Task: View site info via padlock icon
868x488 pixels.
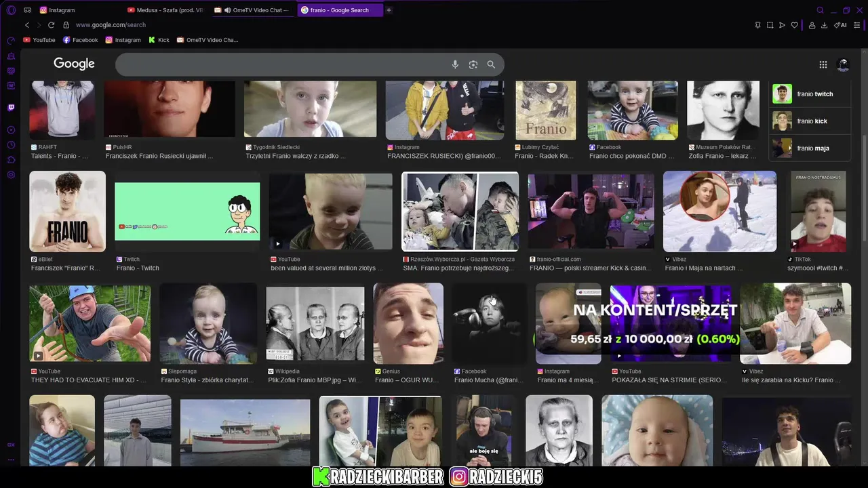Action: pos(66,25)
